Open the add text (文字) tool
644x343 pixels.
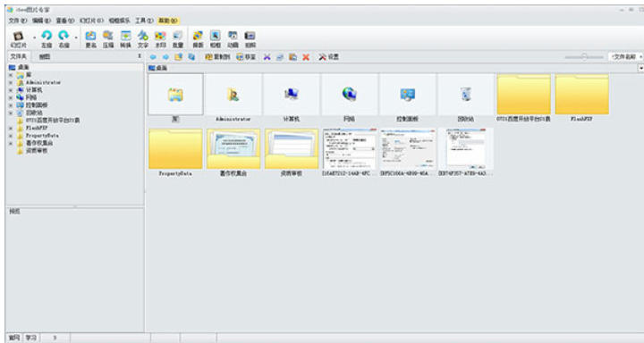(x=142, y=39)
